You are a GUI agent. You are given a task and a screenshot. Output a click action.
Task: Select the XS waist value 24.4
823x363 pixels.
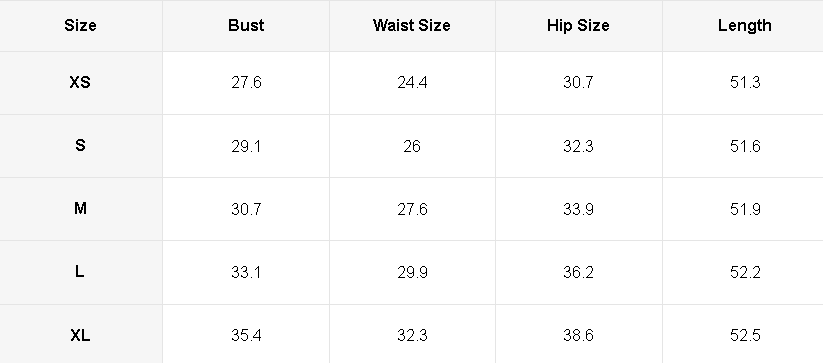pos(412,83)
